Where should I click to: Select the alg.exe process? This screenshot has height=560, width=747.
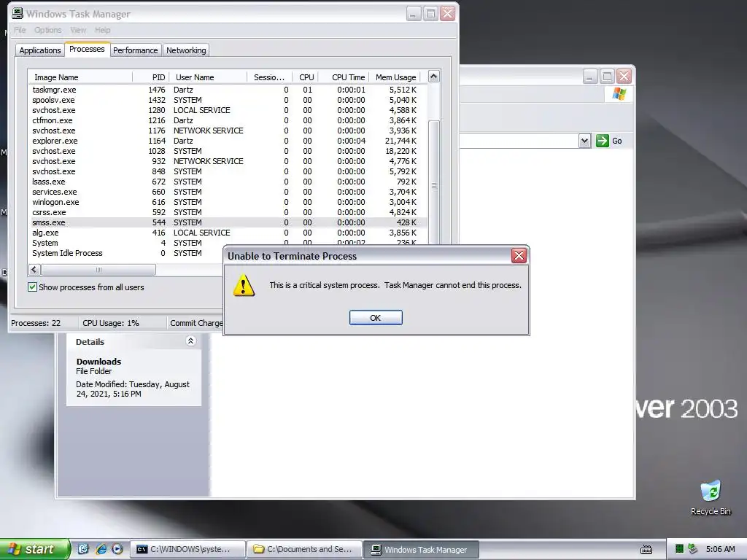point(227,233)
